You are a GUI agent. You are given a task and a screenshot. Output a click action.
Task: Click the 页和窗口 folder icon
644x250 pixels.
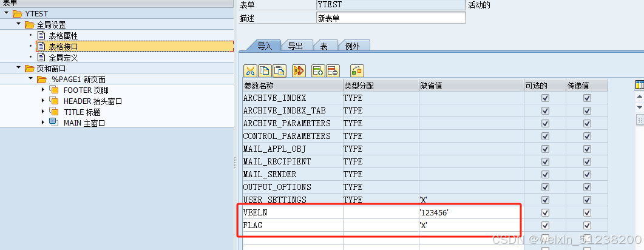point(29,68)
